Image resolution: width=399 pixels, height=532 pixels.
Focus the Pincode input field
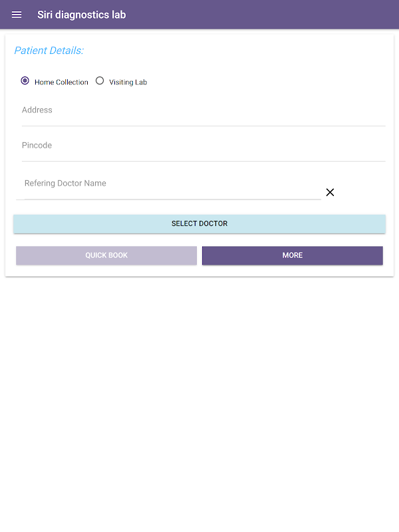coord(203,146)
